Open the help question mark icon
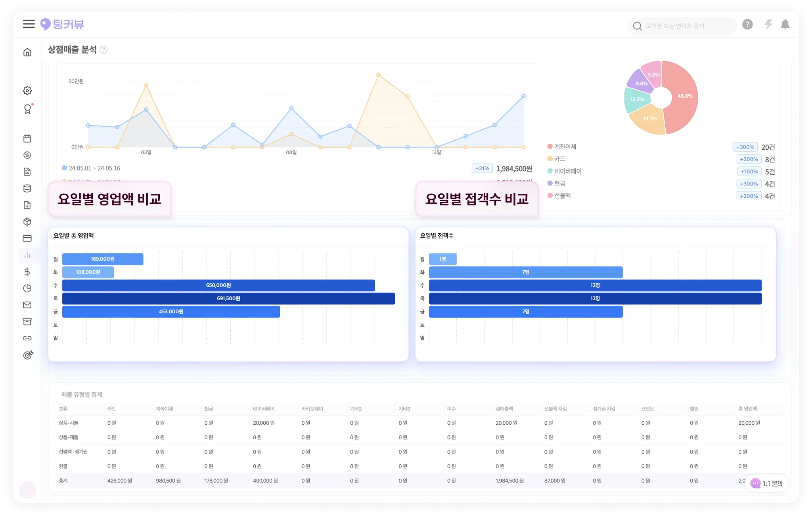 (747, 25)
